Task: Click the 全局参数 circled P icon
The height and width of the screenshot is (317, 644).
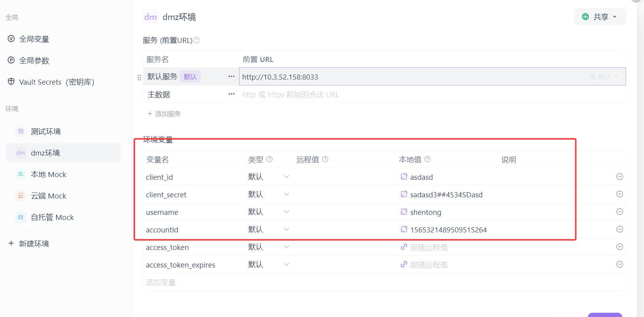Action: tap(11, 60)
